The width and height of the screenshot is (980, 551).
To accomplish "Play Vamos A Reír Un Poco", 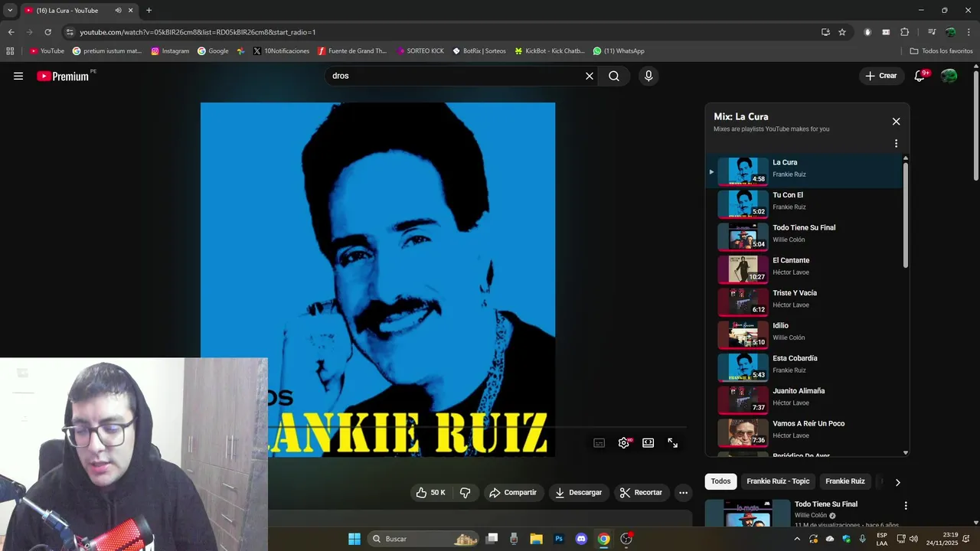I will point(804,432).
